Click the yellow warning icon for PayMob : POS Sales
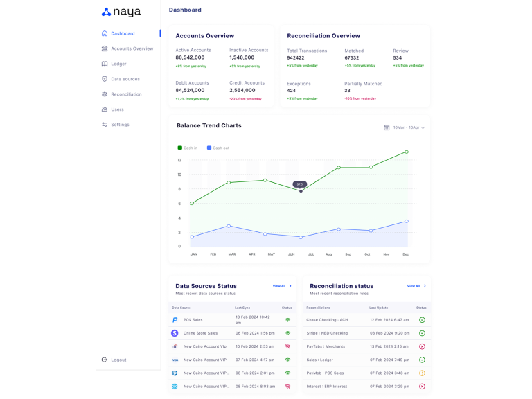The image size is (532, 399). 422,373
